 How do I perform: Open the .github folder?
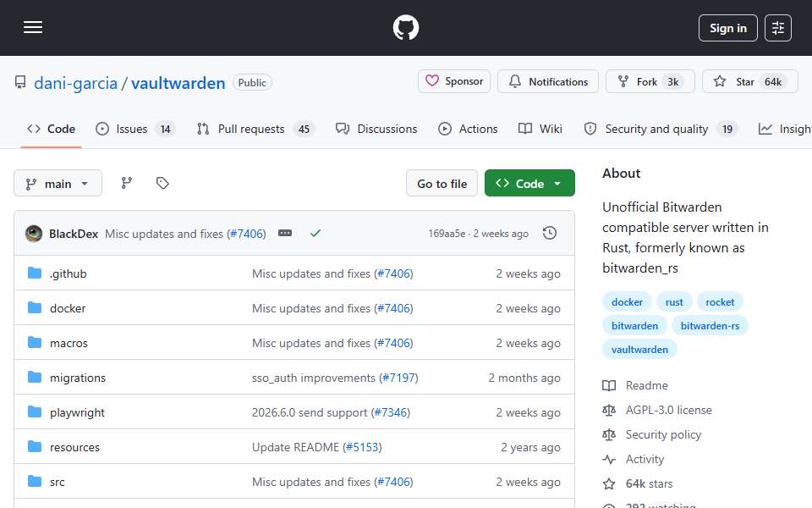(69, 273)
